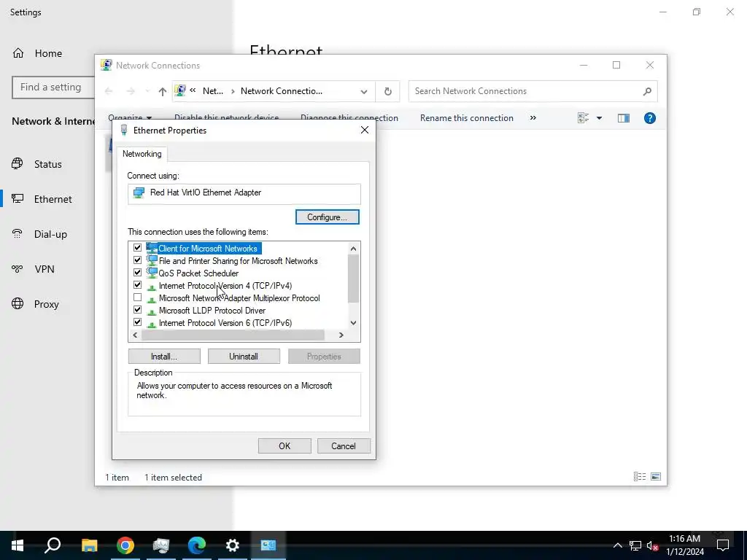
Task: Toggle Client for Microsoft Networks checkbox
Action: (138, 248)
